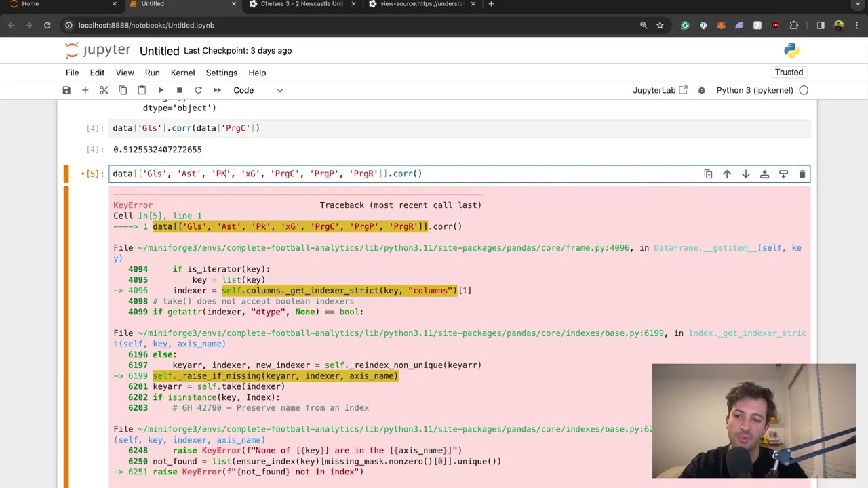Restart the kernel with the circular arrow icon
The height and width of the screenshot is (488, 868).
[198, 90]
